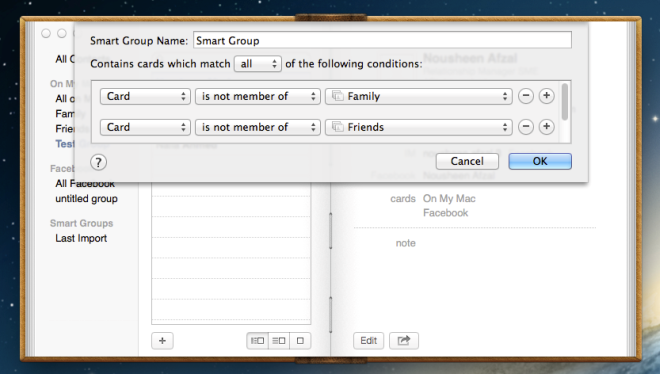Confirm the smart group with OK

[540, 162]
